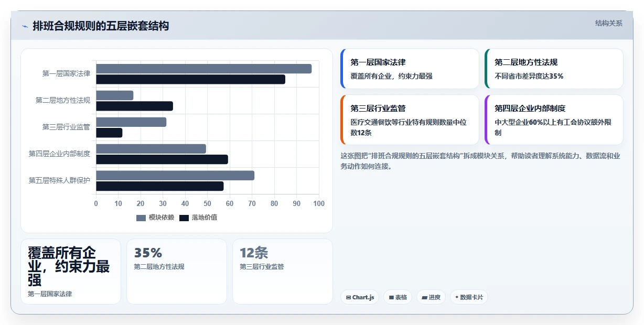Click the chart axis label 第四层企业内部制度
This screenshot has height=325, width=644.
59,154
